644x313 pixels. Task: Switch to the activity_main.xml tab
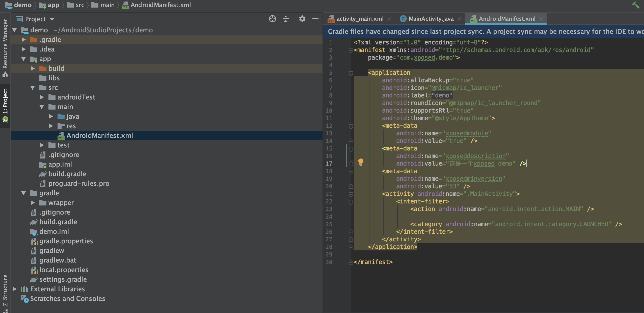pos(359,19)
